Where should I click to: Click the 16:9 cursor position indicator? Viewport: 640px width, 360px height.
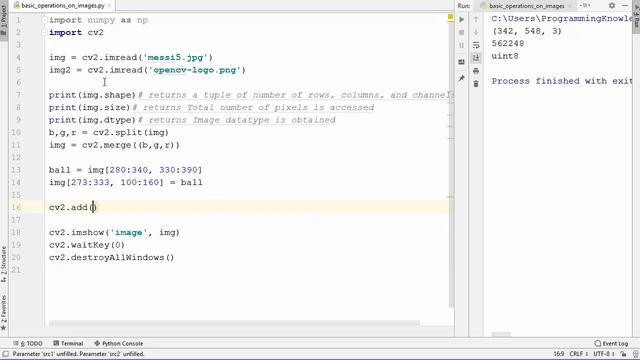(x=559, y=354)
